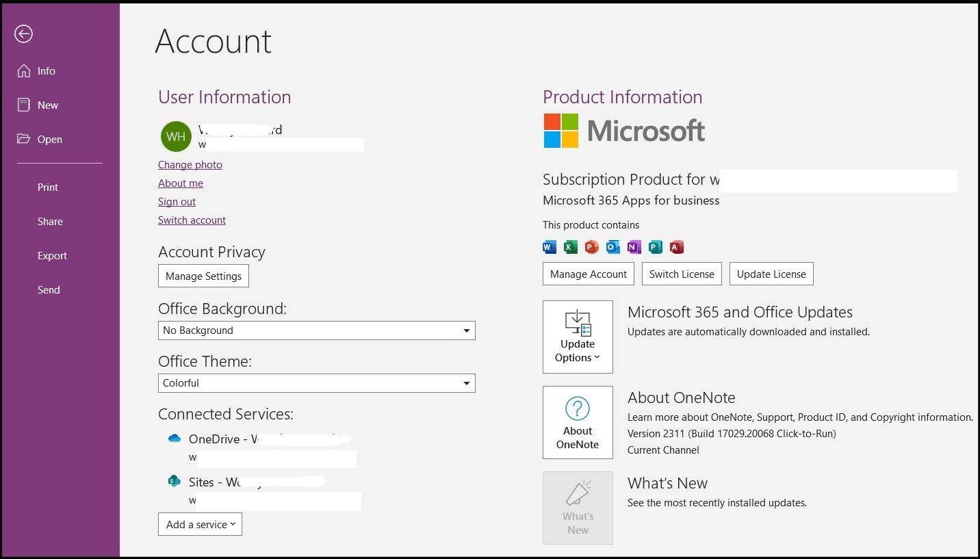Select the Export menu item
980x559 pixels.
coord(52,256)
